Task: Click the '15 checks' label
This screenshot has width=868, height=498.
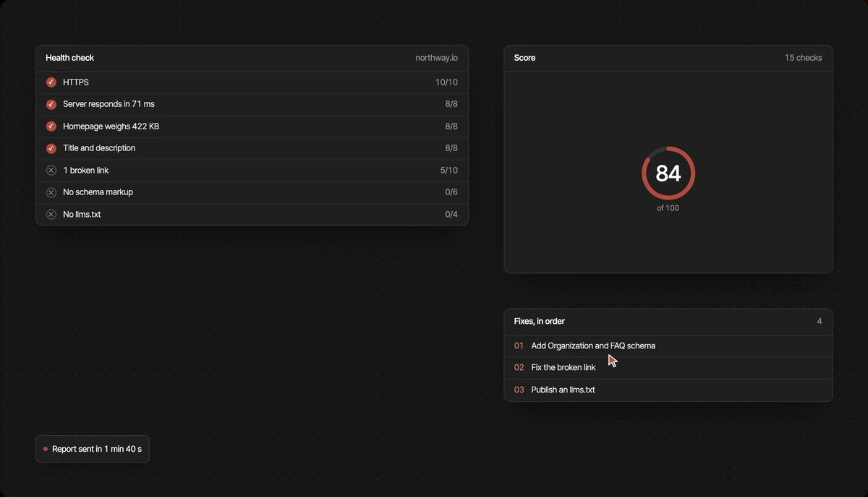Action: [803, 58]
